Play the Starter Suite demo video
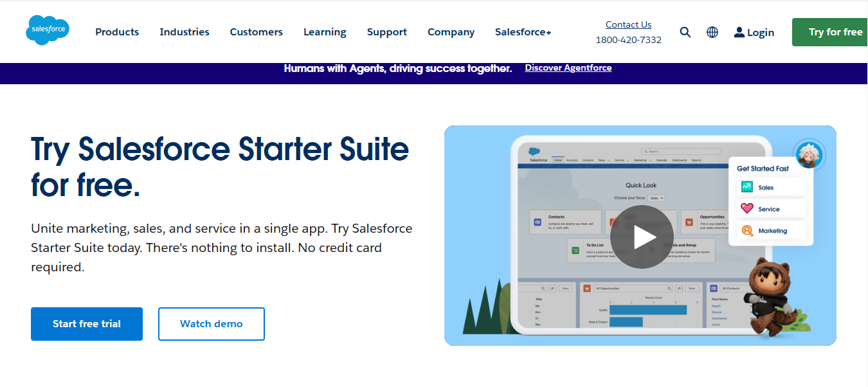868x387 pixels. [642, 237]
